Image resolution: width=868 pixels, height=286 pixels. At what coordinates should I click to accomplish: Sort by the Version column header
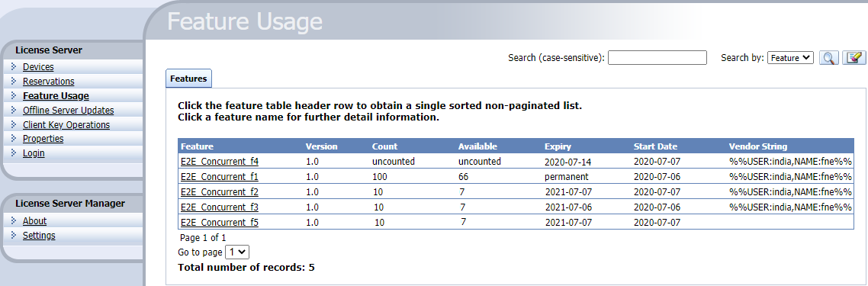tap(322, 146)
